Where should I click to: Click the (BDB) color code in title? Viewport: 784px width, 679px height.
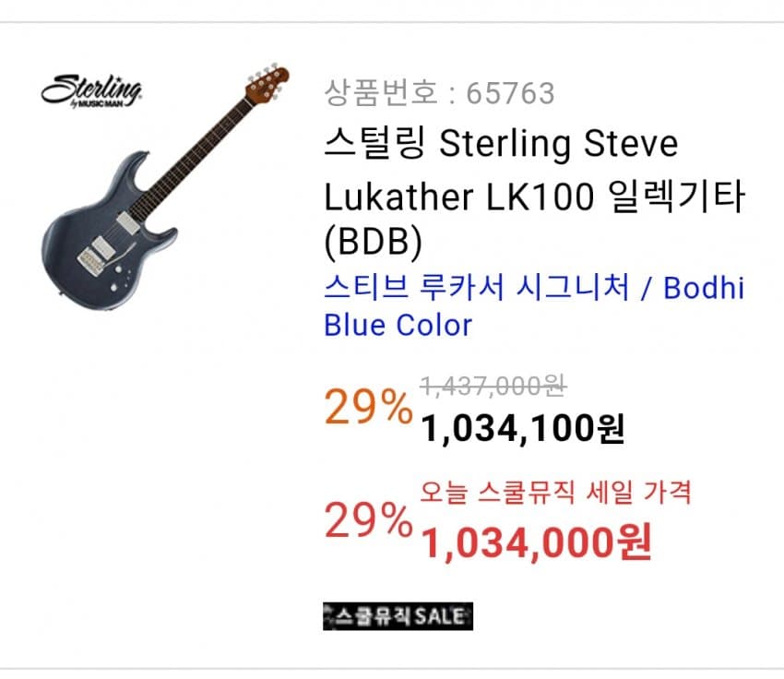372,241
